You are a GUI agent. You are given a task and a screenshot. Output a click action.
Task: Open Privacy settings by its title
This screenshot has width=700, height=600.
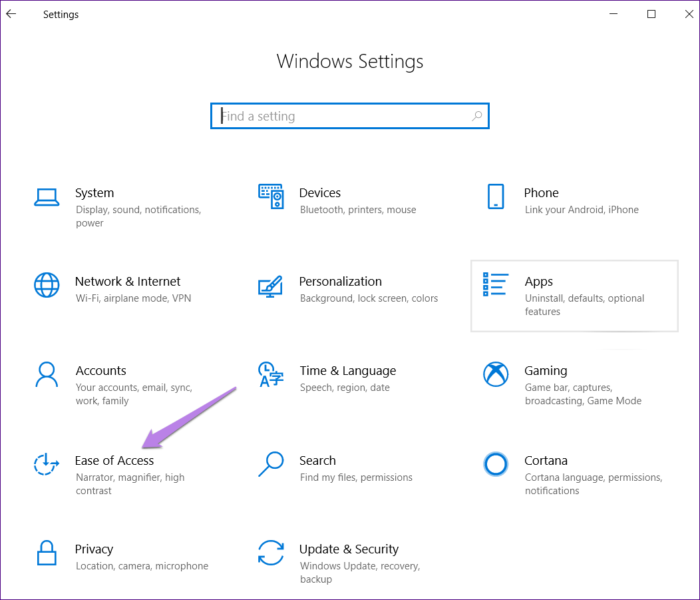click(94, 549)
